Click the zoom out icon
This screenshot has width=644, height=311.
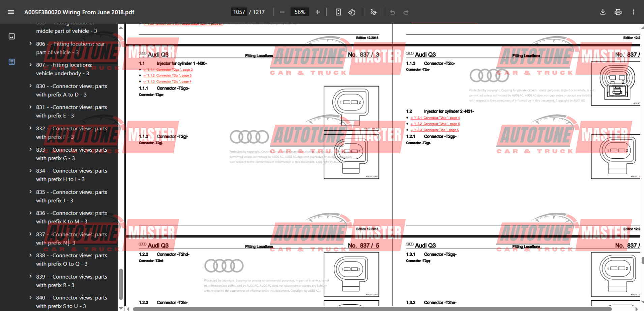coord(282,12)
